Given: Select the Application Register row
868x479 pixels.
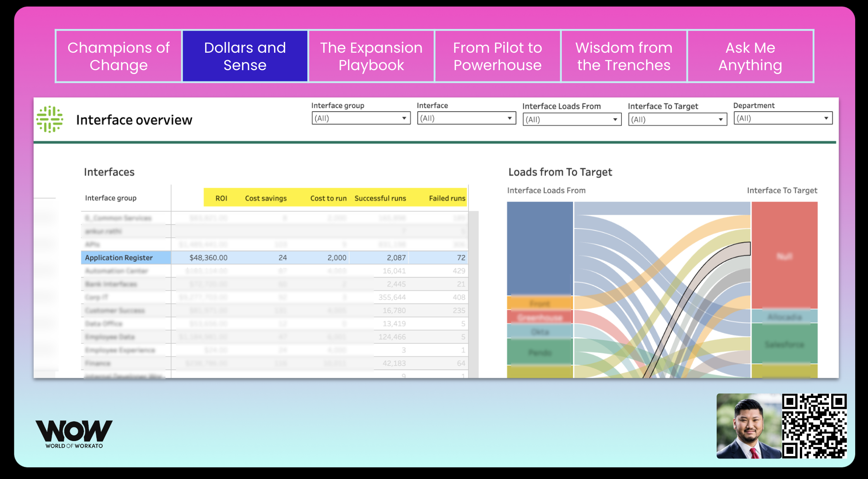Looking at the screenshot, I should click(119, 258).
